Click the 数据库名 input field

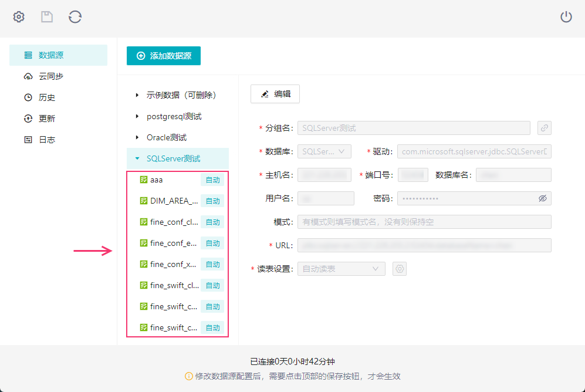coord(513,175)
